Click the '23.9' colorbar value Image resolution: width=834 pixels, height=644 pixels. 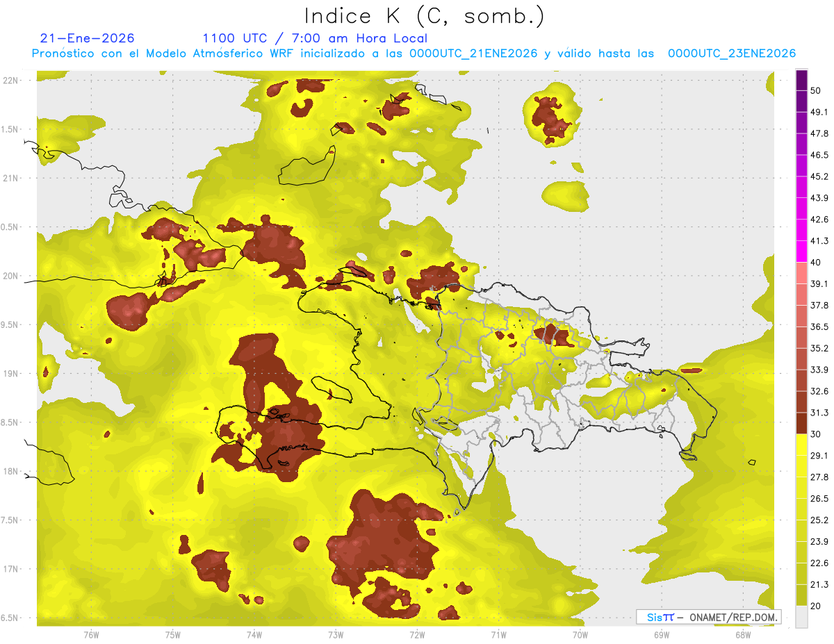coord(819,542)
